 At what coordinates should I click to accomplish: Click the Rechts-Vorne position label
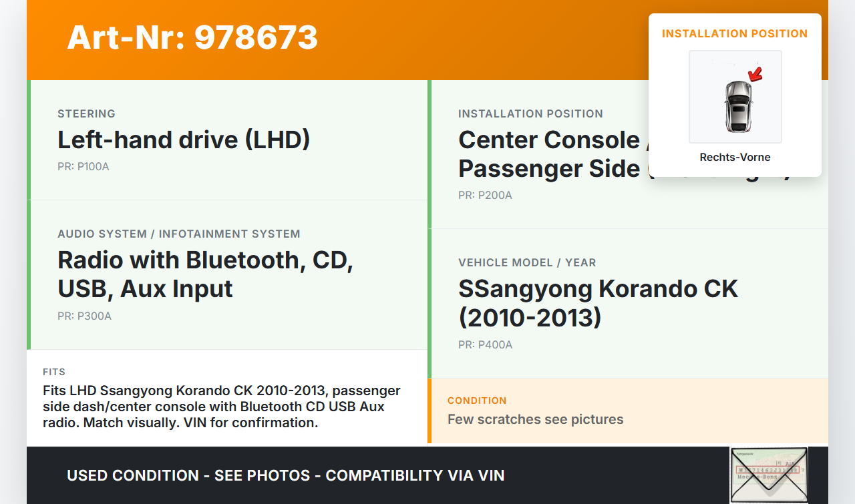(735, 158)
